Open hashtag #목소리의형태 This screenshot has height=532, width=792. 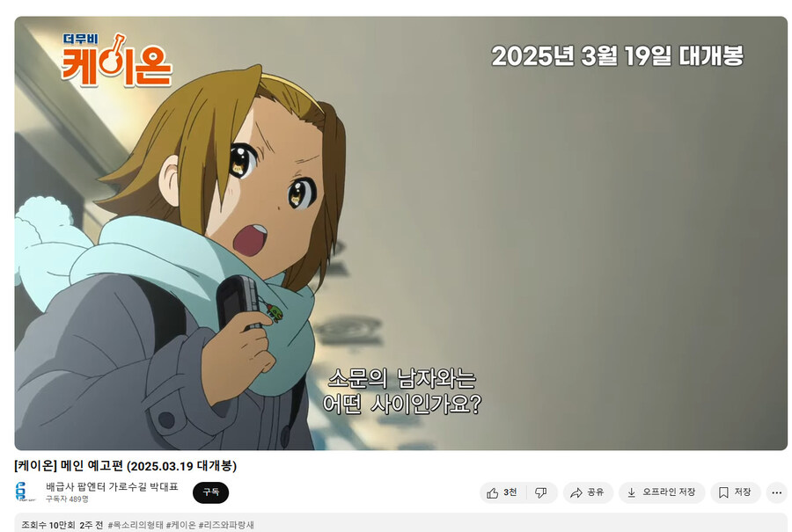[x=136, y=525]
